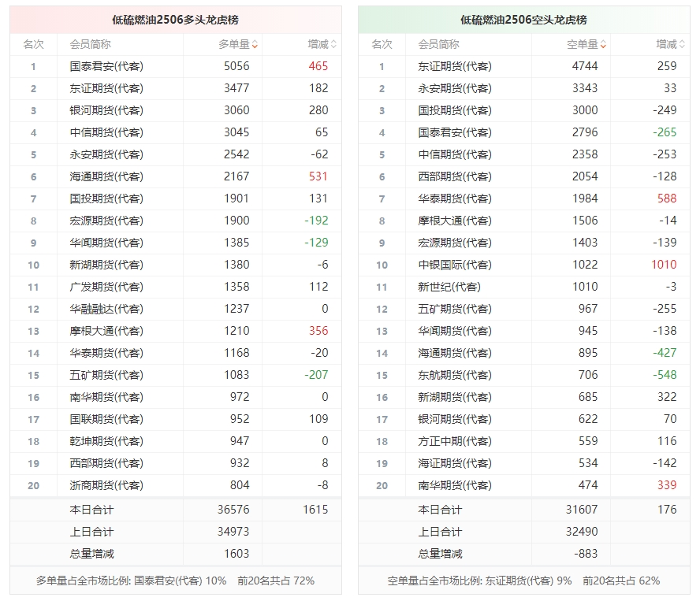Click green change value -207
This screenshot has height=601, width=700.
[317, 375]
